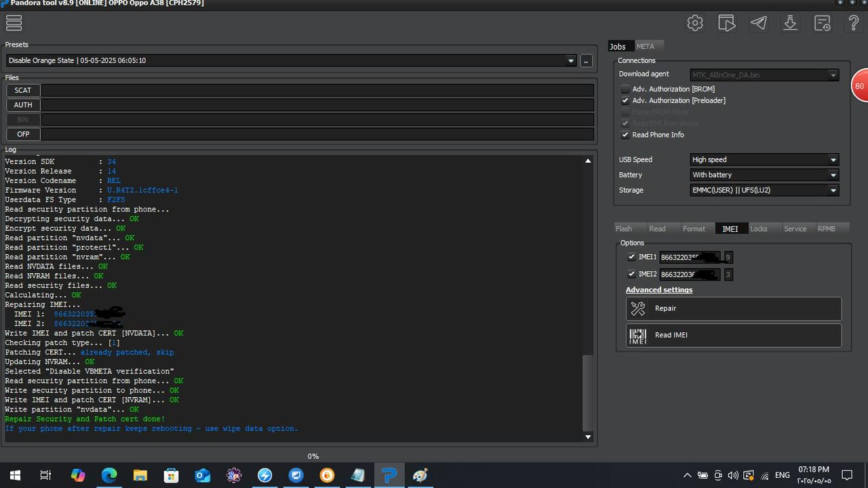Screen dimensions: 868x488
Task: Open File Explorer from taskbar
Action: coord(140,475)
